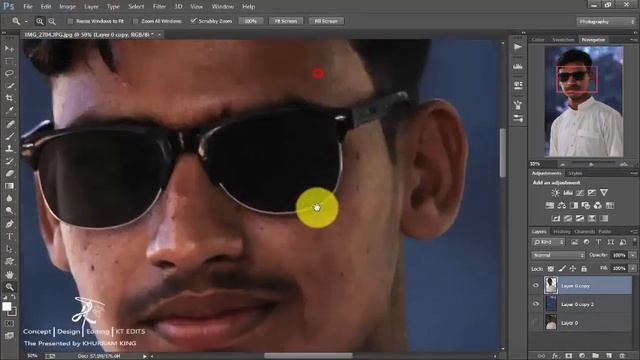
Task: Switch to the Styles tab
Action: 575,173
